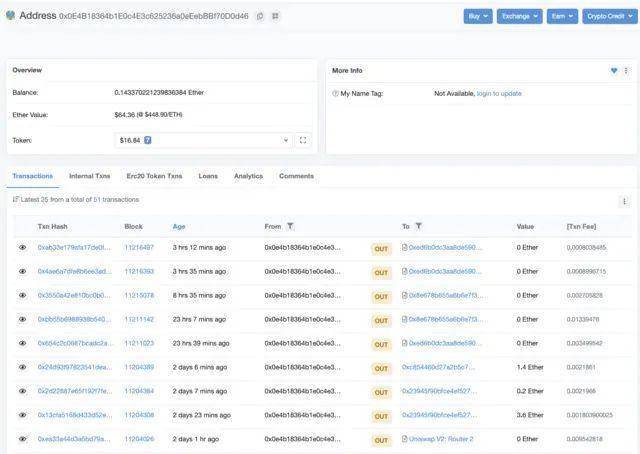The width and height of the screenshot is (640, 454).
Task: Toggle details eye for Uniswap V2 transaction
Action: pyautogui.click(x=22, y=439)
